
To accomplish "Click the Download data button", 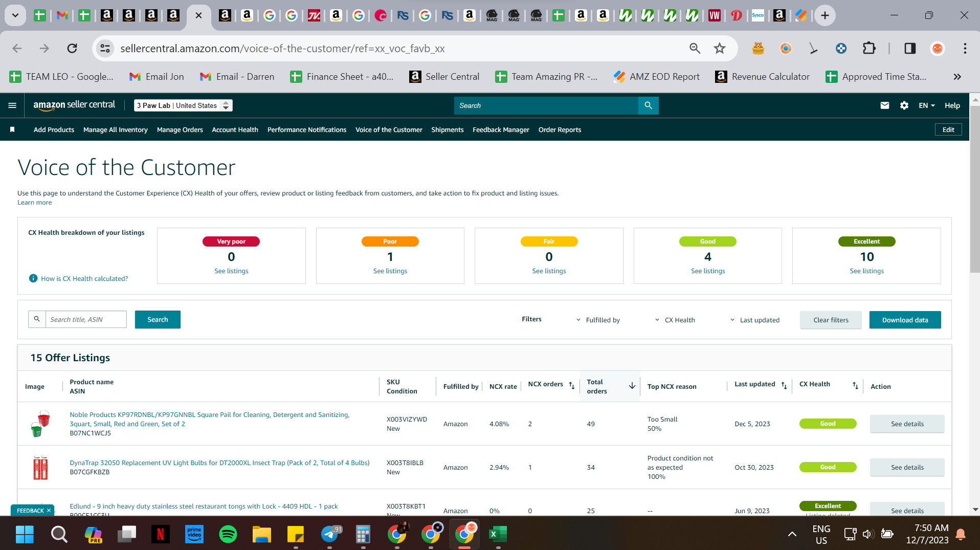I will point(905,320).
